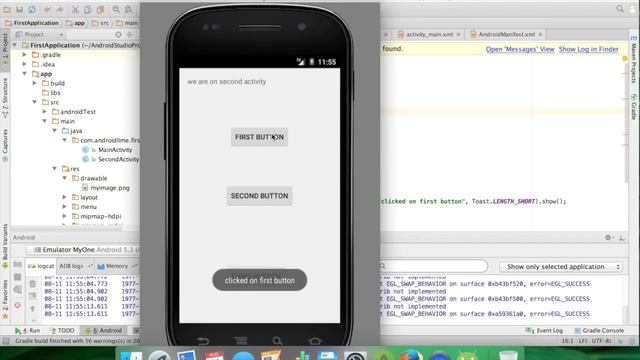Close the AndroidManifest.xml tab
Viewport: 640px width, 360px height.
[540, 35]
